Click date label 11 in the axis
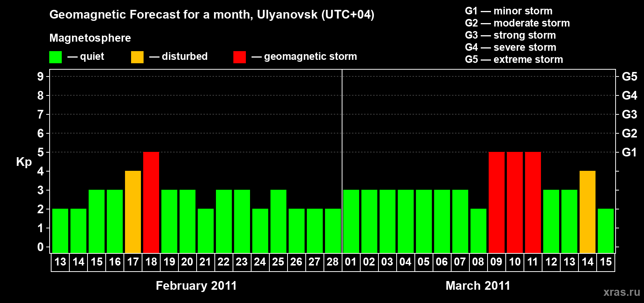The height and width of the screenshot is (303, 644). click(x=533, y=262)
